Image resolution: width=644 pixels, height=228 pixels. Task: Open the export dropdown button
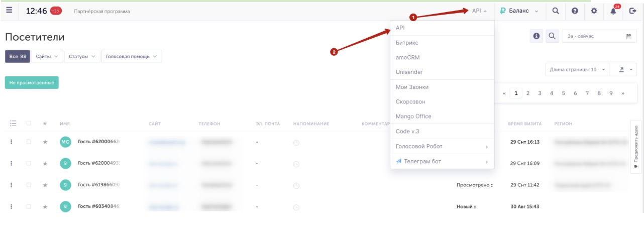point(623,70)
